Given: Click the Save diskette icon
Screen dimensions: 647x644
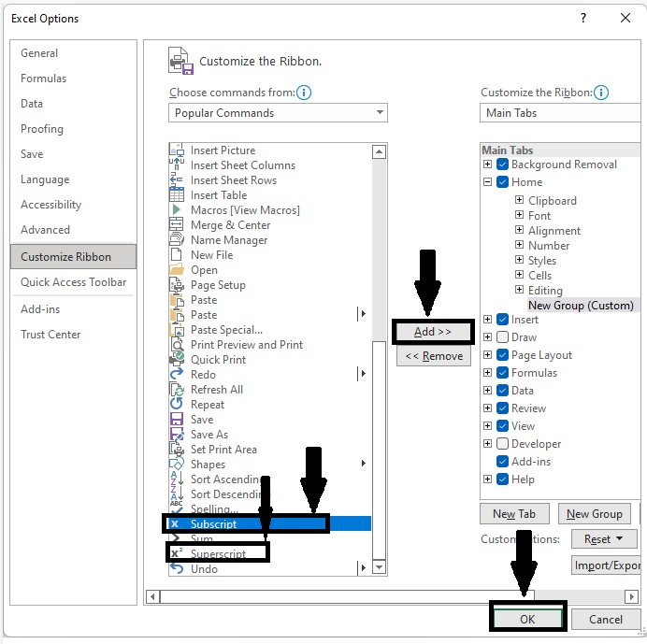Looking at the screenshot, I should [177, 419].
